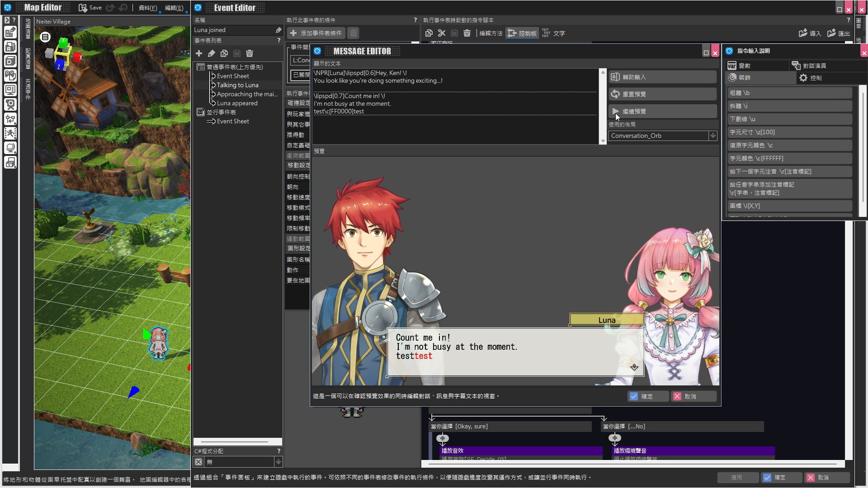
Task: Open the 對話演員 dialogue actor tab
Action: 827,66
